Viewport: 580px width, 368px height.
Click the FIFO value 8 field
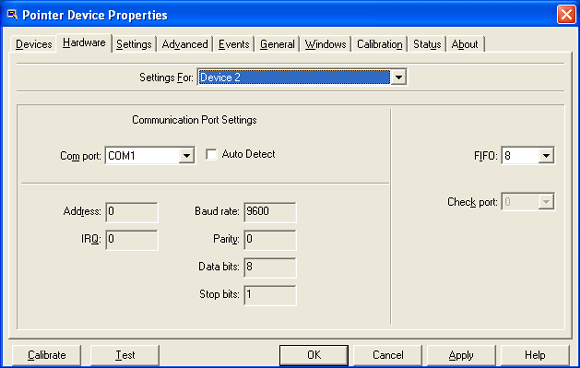pyautogui.click(x=520, y=156)
